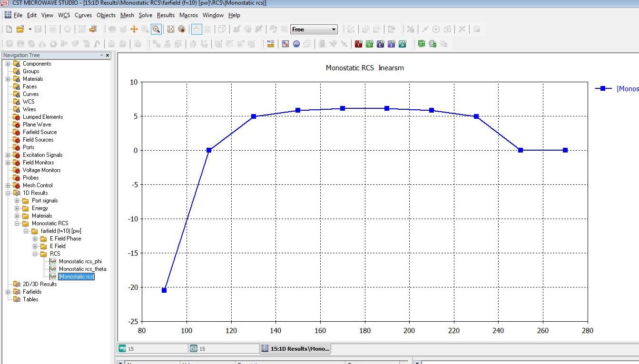Screen dimensions: 639x364
Task: Switch to the 15:1D Results tab
Action: point(295,349)
